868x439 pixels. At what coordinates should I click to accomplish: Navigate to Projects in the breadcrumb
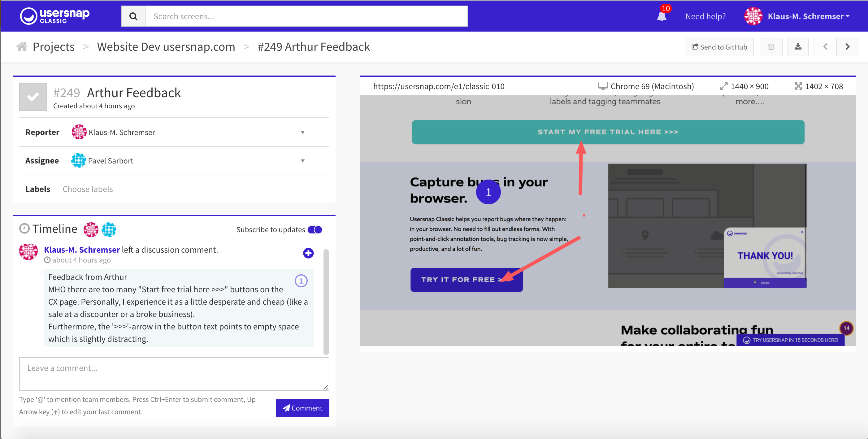(53, 46)
